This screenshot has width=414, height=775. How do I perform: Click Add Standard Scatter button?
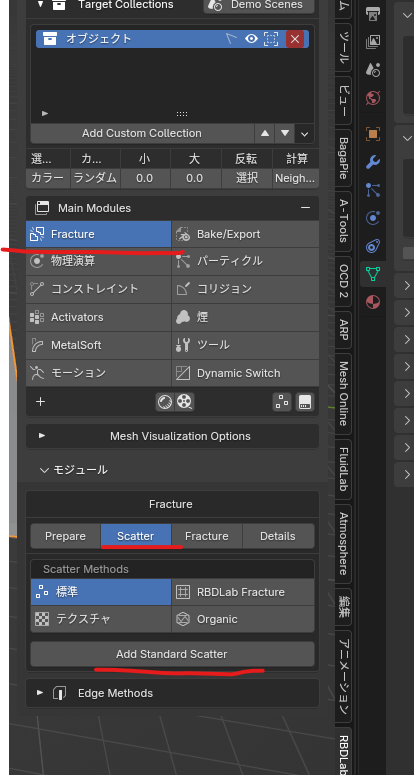click(172, 654)
